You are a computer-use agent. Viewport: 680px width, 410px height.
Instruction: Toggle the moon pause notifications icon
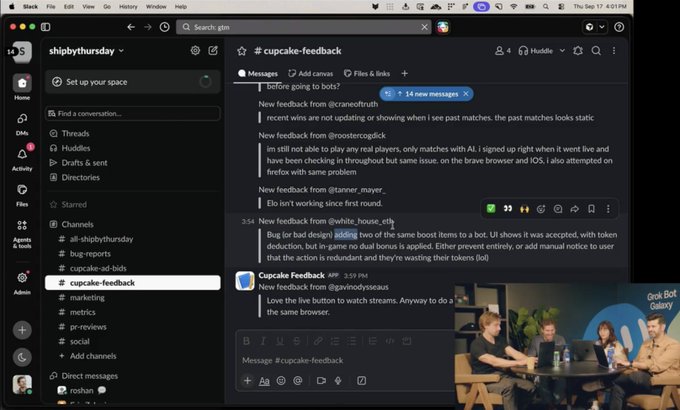click(x=22, y=357)
